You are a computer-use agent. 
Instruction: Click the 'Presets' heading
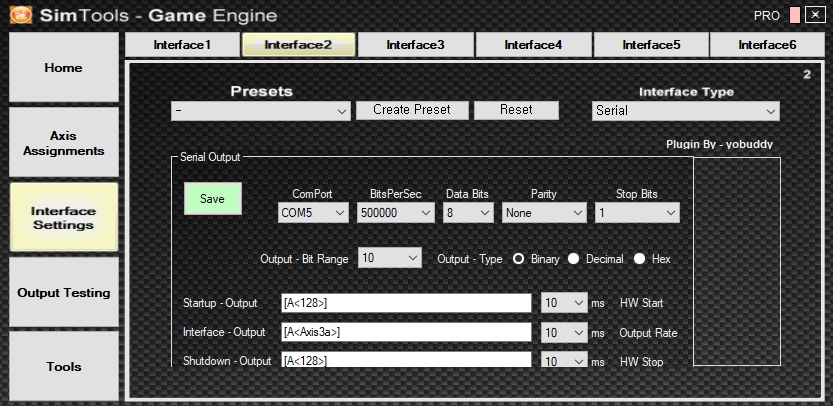coord(261,91)
